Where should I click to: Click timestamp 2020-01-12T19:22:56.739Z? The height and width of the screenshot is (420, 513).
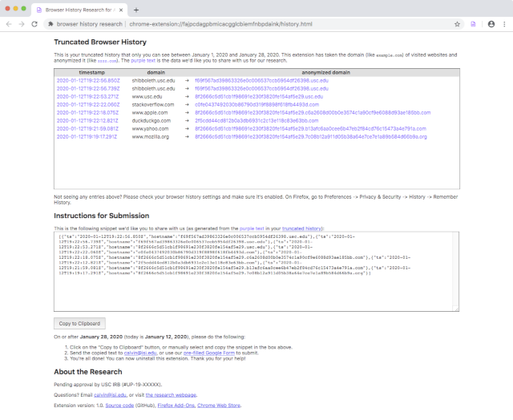click(x=88, y=89)
